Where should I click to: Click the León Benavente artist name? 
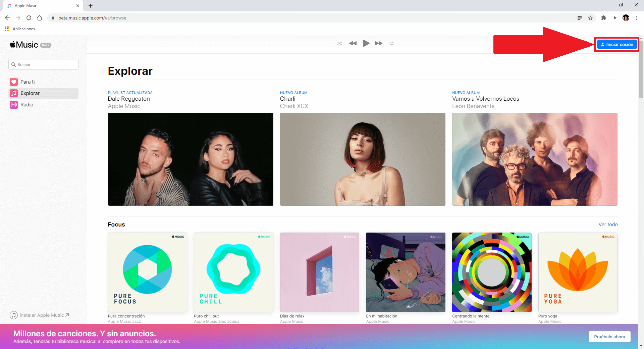pos(473,106)
